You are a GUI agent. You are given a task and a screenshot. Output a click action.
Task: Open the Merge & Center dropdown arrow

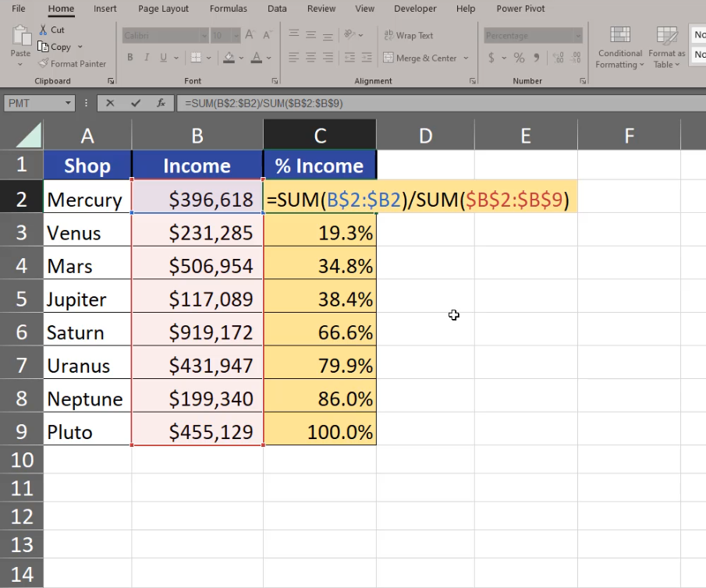click(467, 58)
